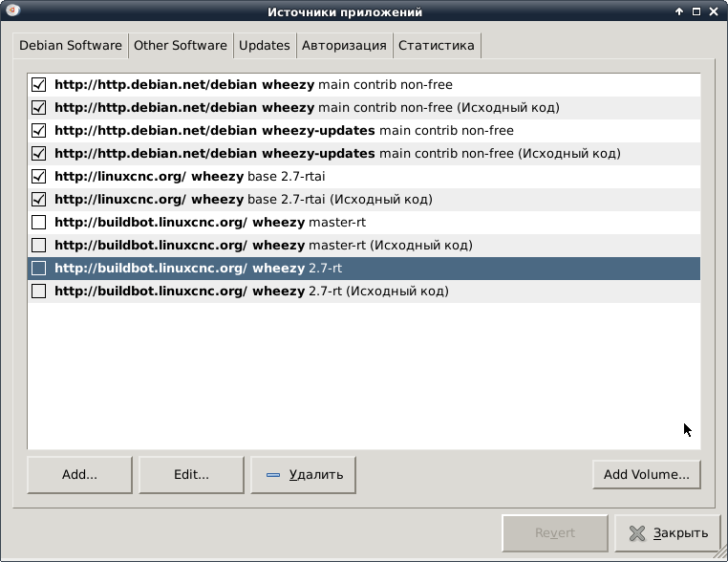This screenshot has height=562, width=728.
Task: Uncheck debian wheezy main contrib non-free source
Action: tap(38, 84)
